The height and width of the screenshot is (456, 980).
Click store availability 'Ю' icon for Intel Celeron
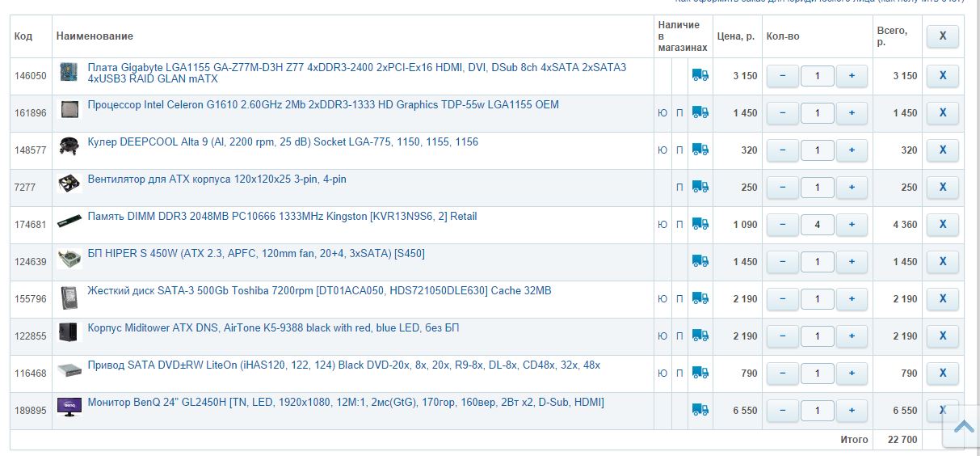(x=662, y=113)
